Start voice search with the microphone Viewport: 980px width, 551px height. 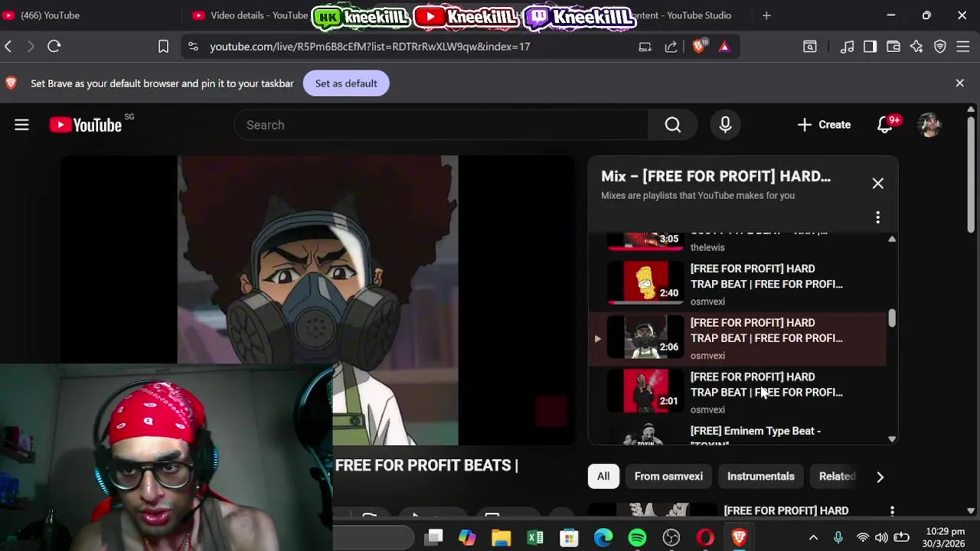725,125
